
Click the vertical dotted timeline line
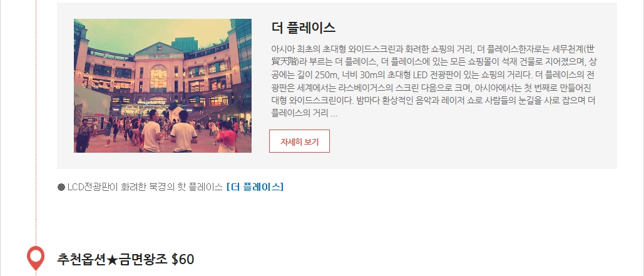coord(36,123)
